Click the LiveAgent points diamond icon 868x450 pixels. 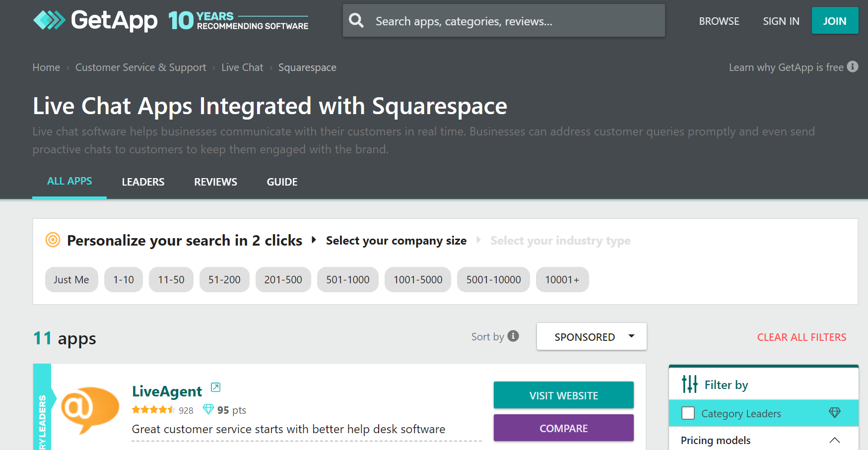(208, 409)
